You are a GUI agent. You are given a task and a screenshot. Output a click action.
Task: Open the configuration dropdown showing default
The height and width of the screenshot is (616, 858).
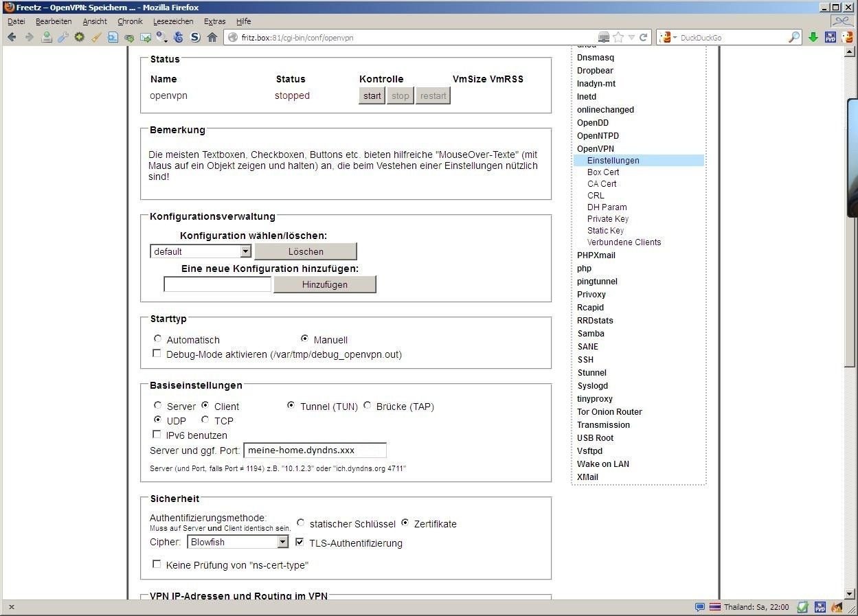tap(201, 251)
